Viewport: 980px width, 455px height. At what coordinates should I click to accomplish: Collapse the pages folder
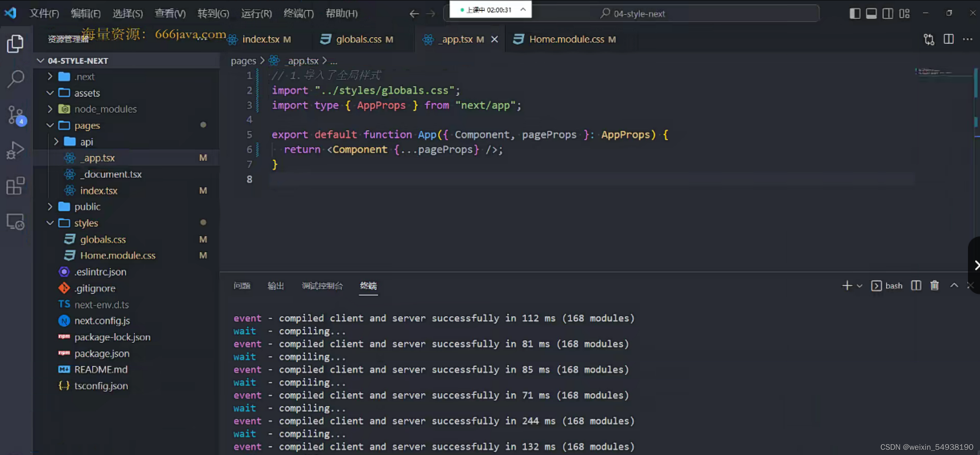coord(126,125)
